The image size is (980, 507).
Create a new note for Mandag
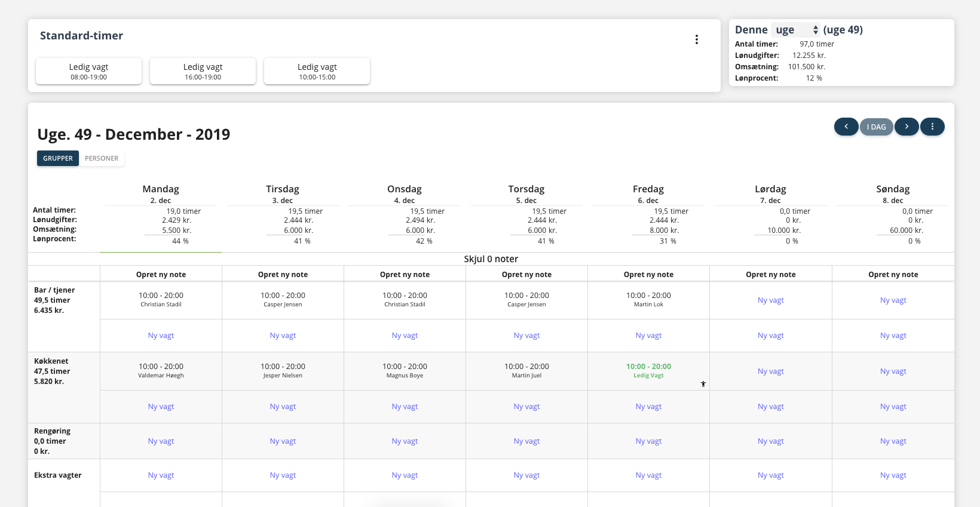161,275
